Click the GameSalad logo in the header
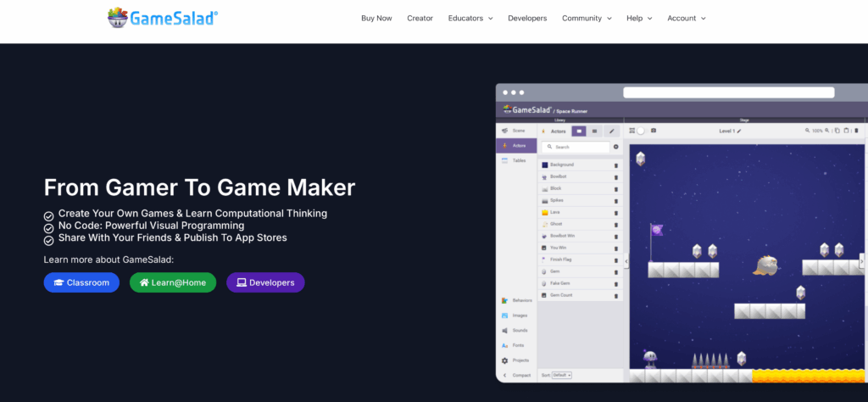 click(163, 18)
